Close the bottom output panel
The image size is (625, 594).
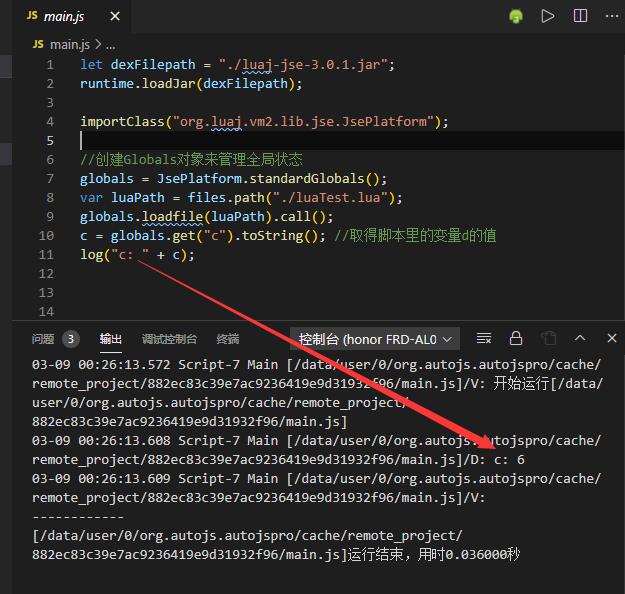(x=612, y=338)
